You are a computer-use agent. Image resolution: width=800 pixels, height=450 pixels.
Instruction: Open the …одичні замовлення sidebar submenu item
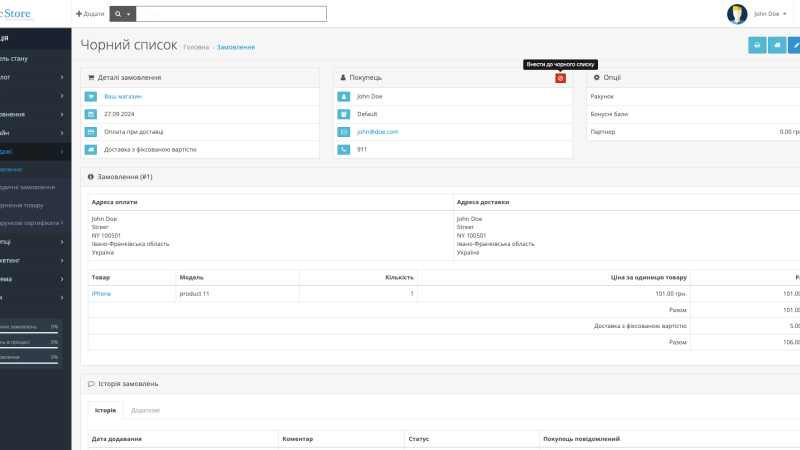click(36, 187)
